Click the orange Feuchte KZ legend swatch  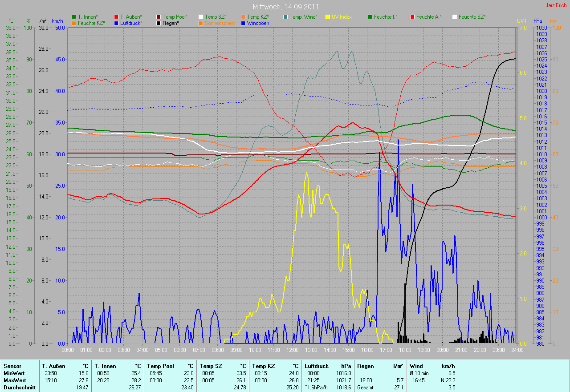74,23
